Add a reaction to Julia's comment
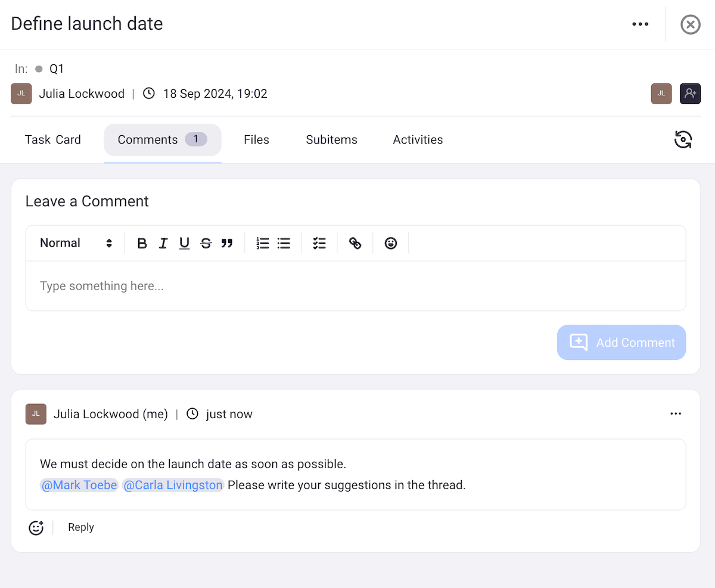Screen dimensions: 715x588 pyautogui.click(x=36, y=528)
